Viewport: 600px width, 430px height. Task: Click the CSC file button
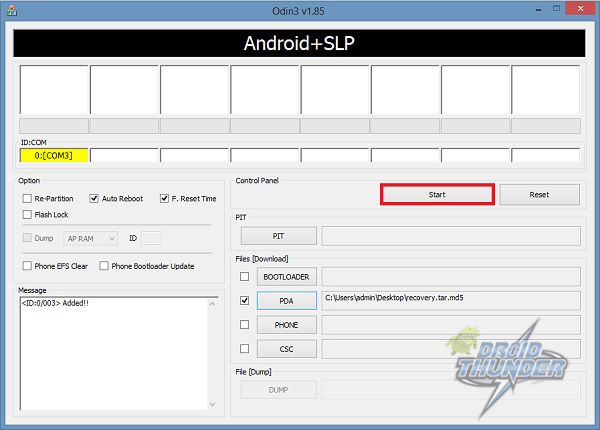coord(286,349)
